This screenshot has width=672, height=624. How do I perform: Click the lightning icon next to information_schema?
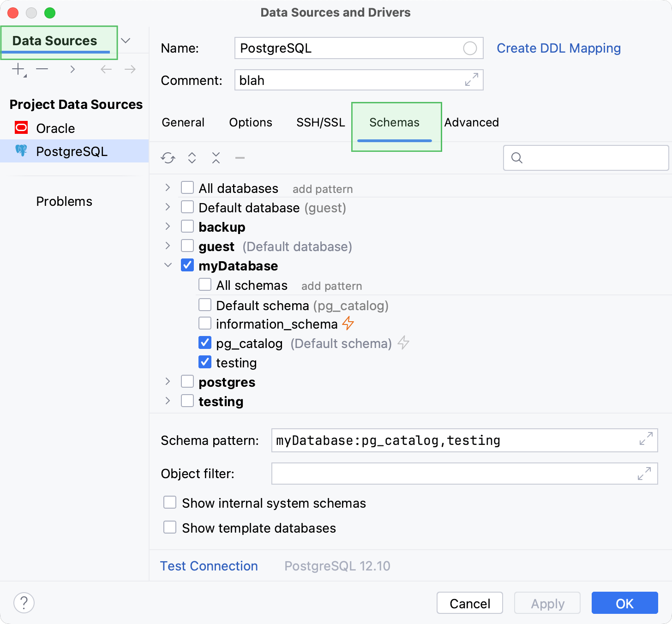348,324
